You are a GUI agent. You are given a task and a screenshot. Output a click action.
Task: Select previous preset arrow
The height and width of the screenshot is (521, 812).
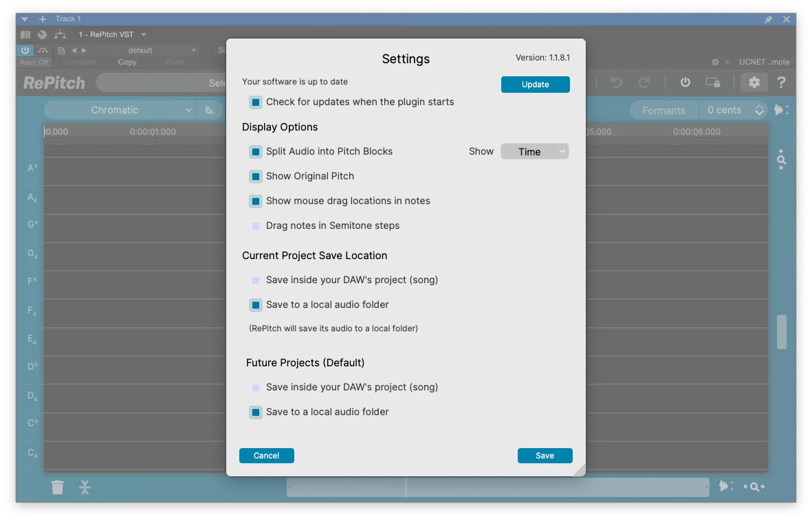point(74,50)
